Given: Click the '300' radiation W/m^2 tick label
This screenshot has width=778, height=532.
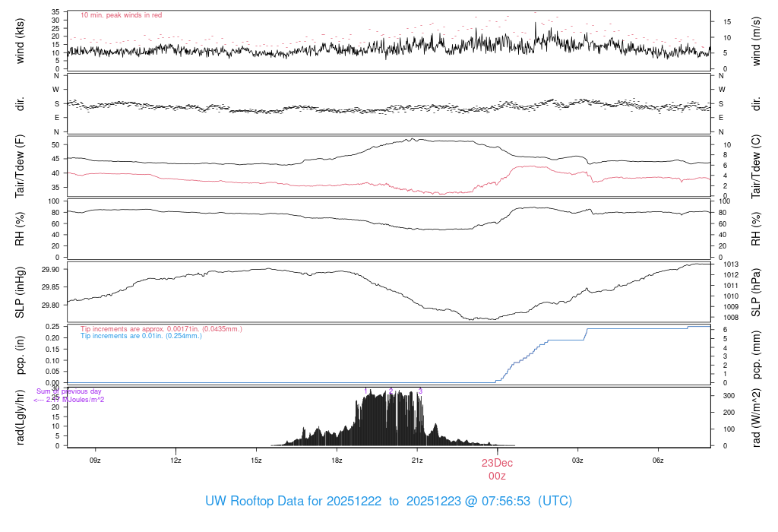Looking at the screenshot, I should click(729, 396).
